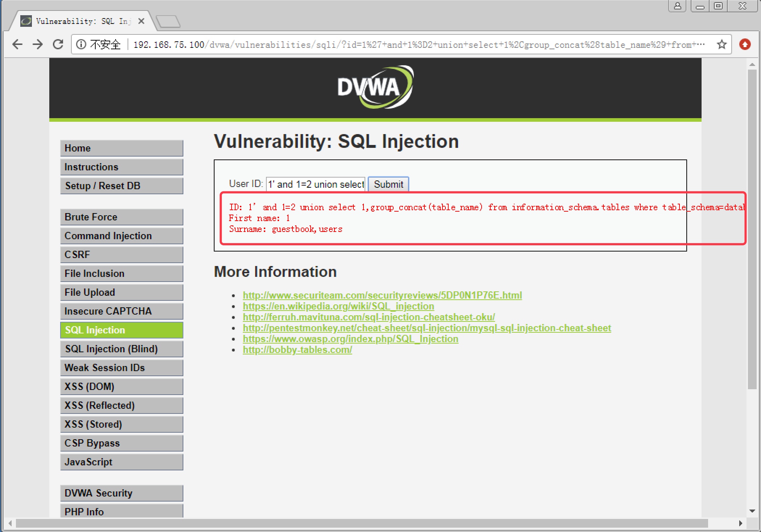Click the horizontal scrollbar right arrow

(x=740, y=523)
